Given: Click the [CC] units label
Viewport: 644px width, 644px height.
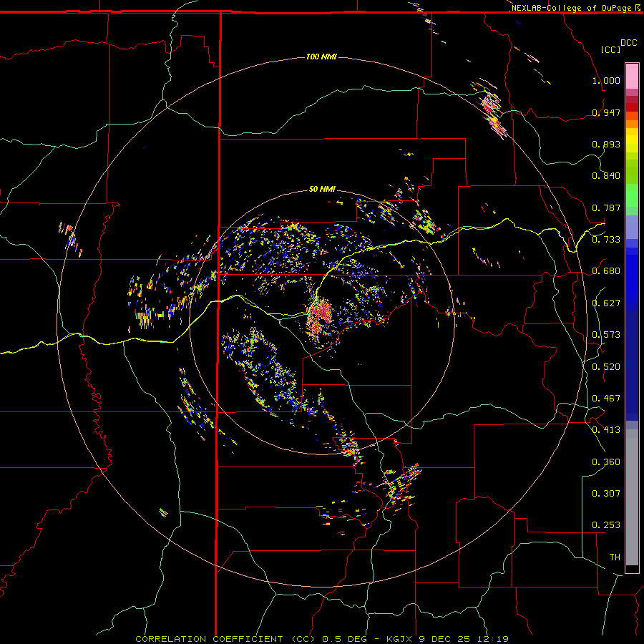Looking at the screenshot, I should [610, 49].
